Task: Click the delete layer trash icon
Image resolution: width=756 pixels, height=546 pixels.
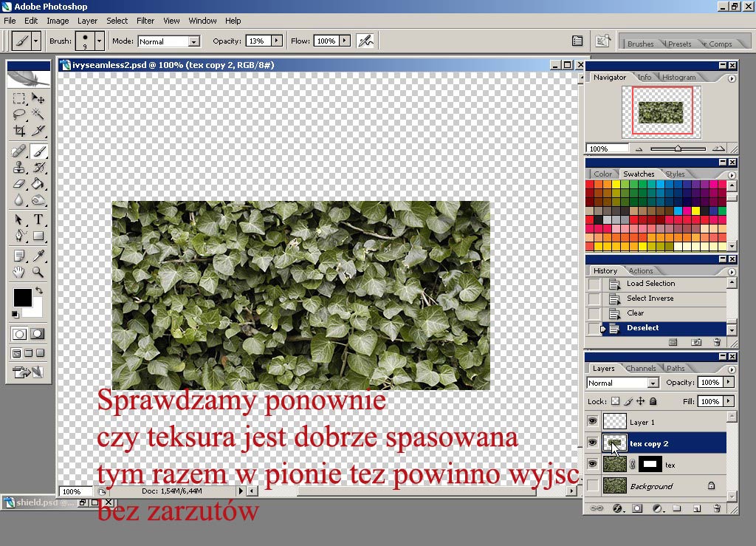Action: [x=716, y=508]
